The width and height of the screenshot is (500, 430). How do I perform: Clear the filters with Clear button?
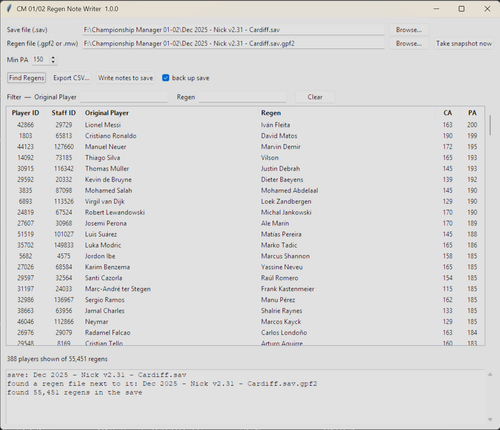(315, 97)
